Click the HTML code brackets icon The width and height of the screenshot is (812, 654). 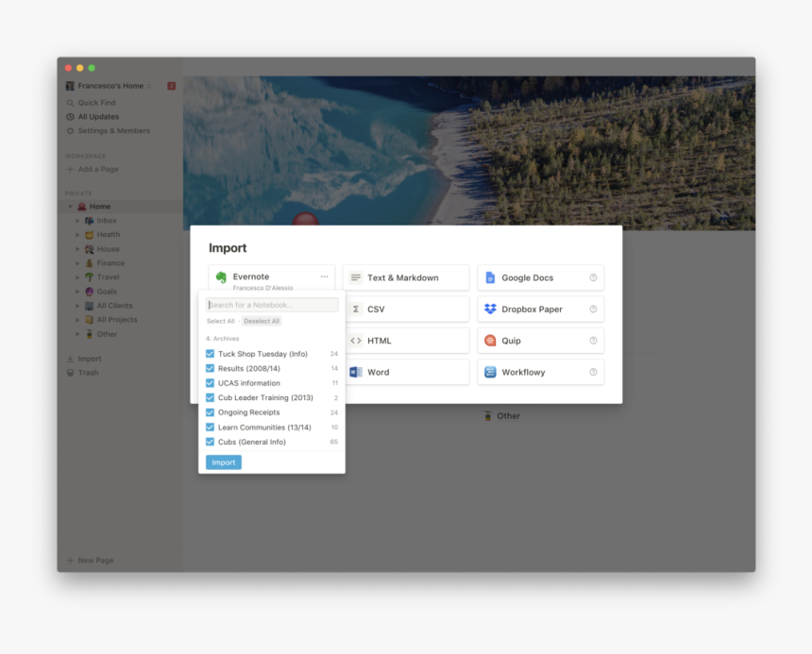click(x=356, y=341)
